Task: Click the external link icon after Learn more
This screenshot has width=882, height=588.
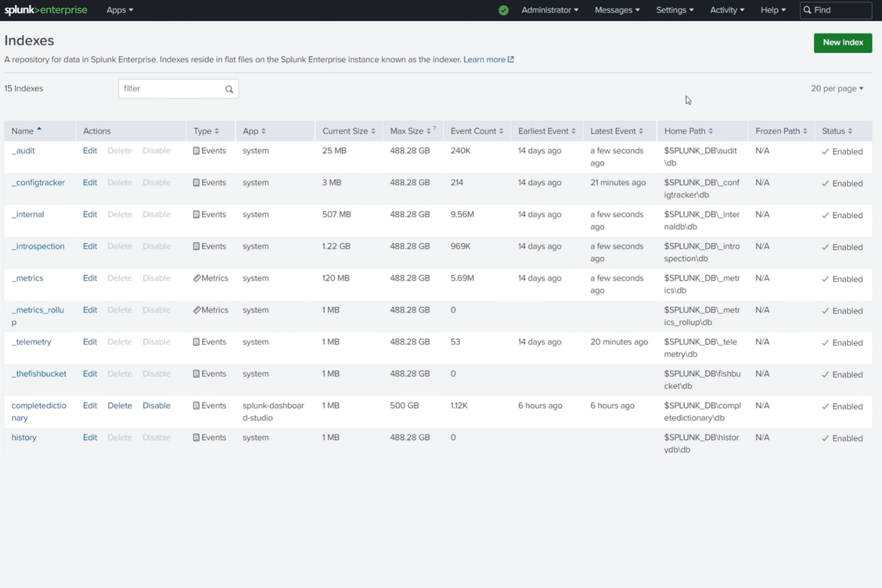Action: (x=511, y=59)
